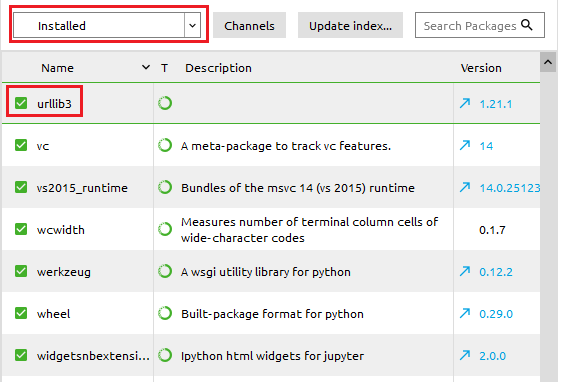Click the Description column header
The height and width of the screenshot is (382, 562).
point(218,68)
